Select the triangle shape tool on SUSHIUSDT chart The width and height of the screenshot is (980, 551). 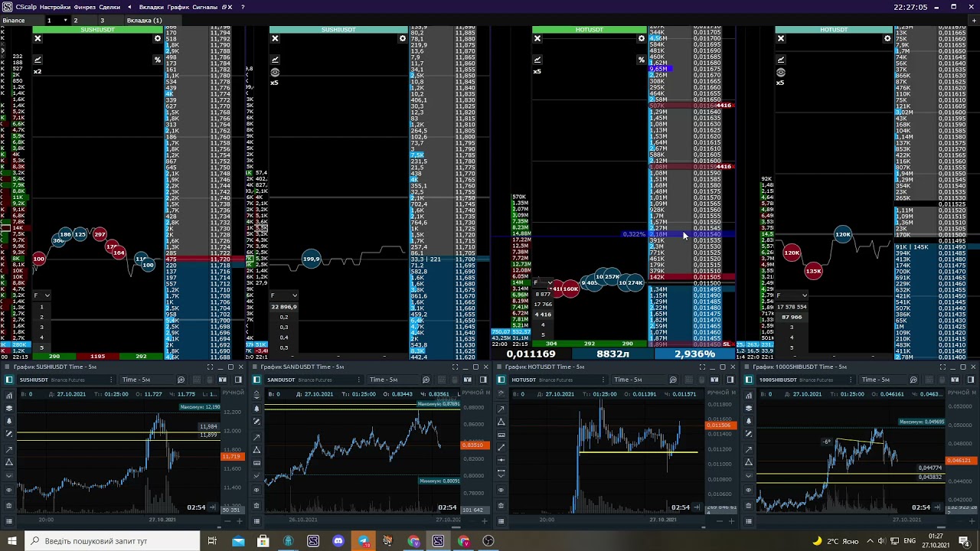coord(9,462)
